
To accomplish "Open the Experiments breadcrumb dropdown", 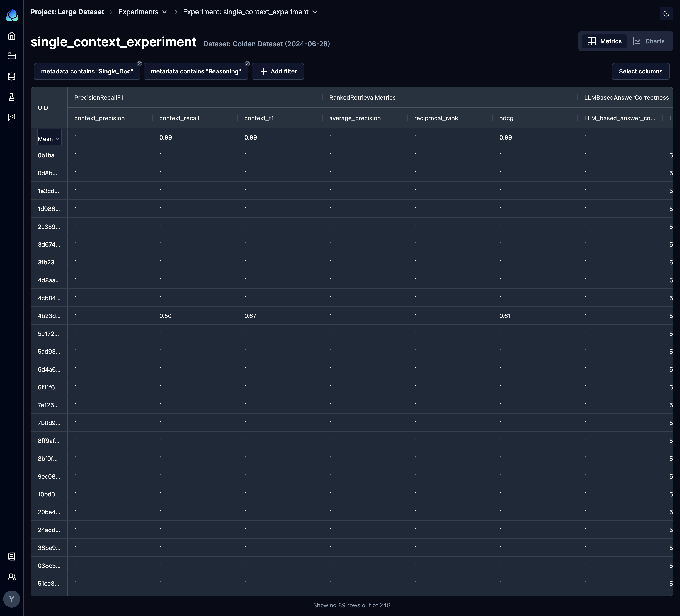I will point(143,12).
